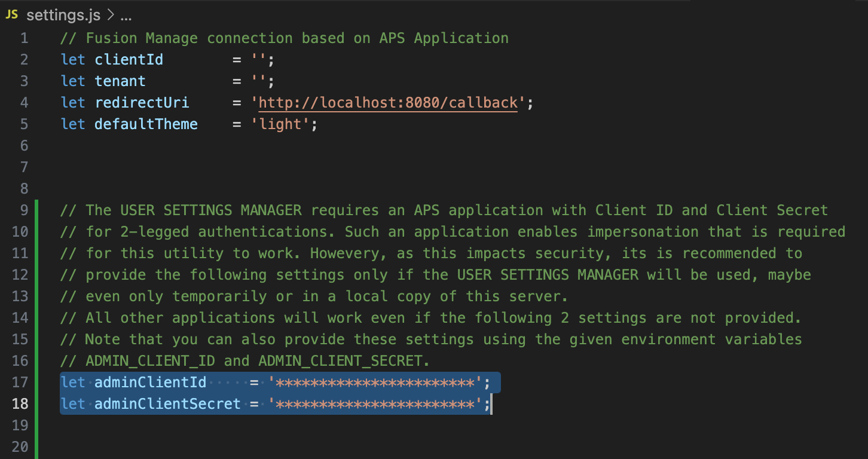
Task: Select line number 9 in the gutter
Action: click(24, 210)
